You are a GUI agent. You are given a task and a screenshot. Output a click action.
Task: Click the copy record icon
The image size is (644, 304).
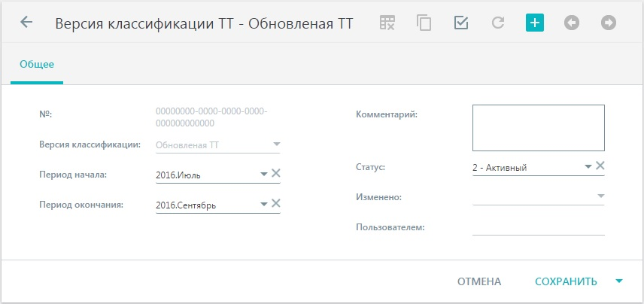tap(424, 23)
